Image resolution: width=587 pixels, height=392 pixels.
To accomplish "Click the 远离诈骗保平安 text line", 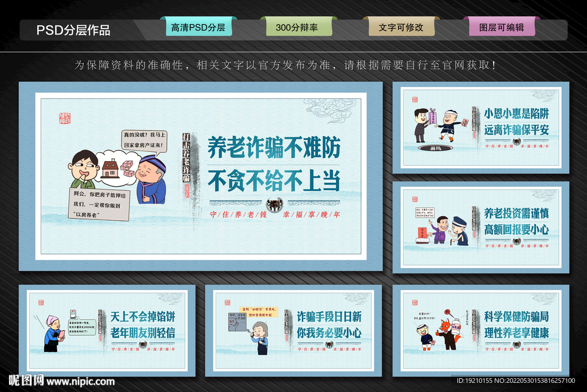I will [x=516, y=130].
